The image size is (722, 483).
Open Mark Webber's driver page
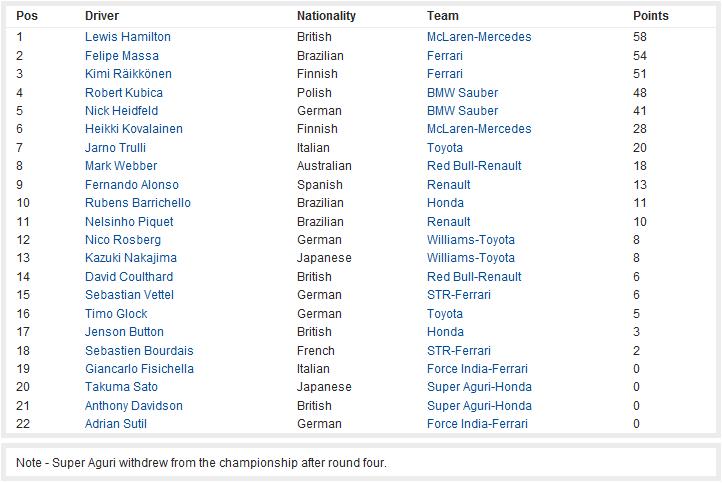click(121, 166)
